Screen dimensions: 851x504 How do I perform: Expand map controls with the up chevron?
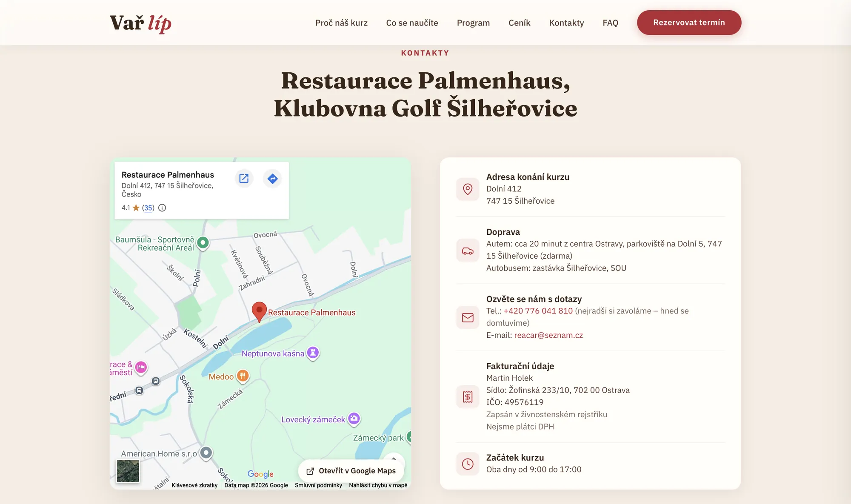point(394,458)
